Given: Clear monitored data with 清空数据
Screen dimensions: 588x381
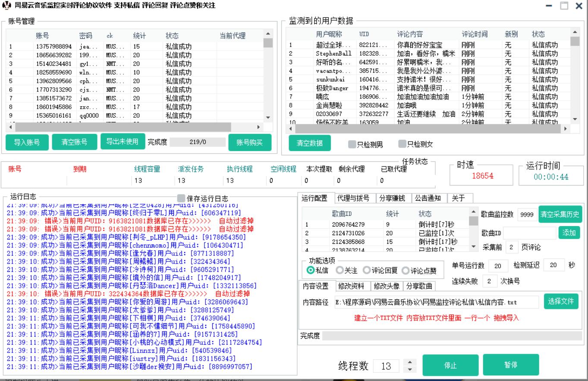Looking at the screenshot, I should coord(309,143).
